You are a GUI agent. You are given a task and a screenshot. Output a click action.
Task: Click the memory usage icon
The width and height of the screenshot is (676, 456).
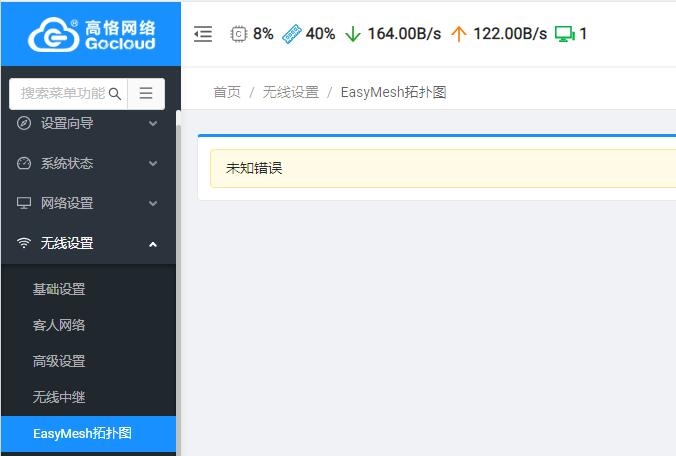292,34
